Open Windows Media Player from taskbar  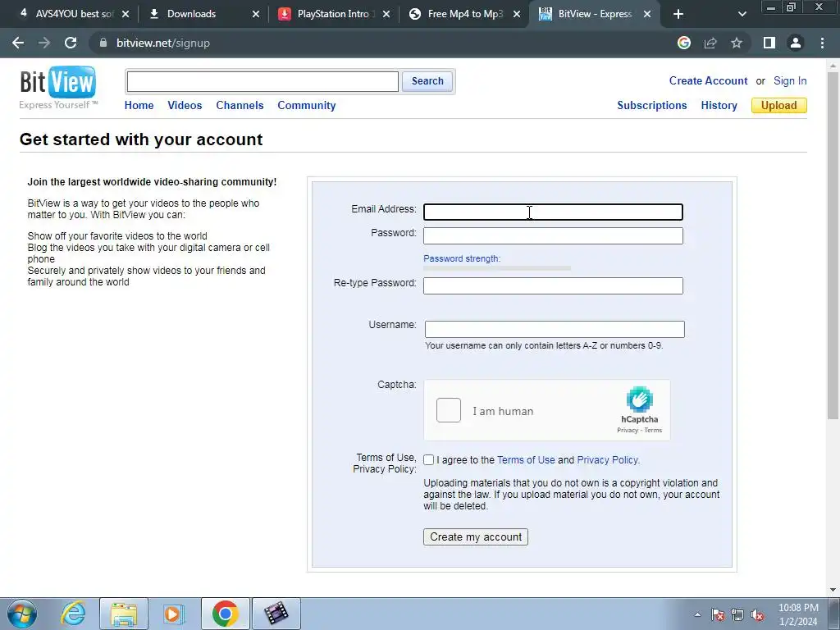(x=174, y=614)
